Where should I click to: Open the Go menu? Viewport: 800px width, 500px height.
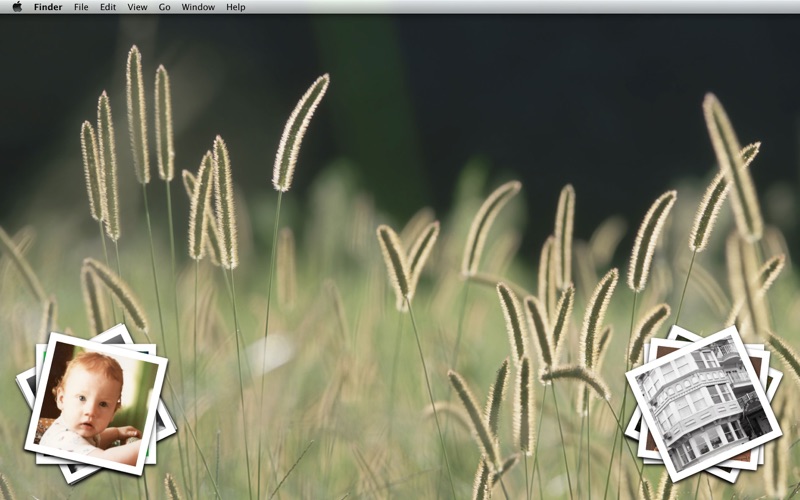pos(164,7)
